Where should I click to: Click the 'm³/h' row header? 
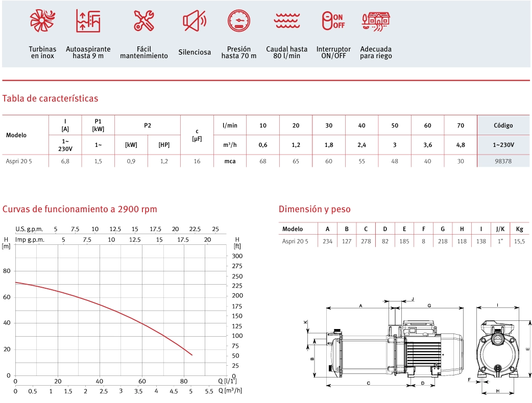(x=230, y=145)
